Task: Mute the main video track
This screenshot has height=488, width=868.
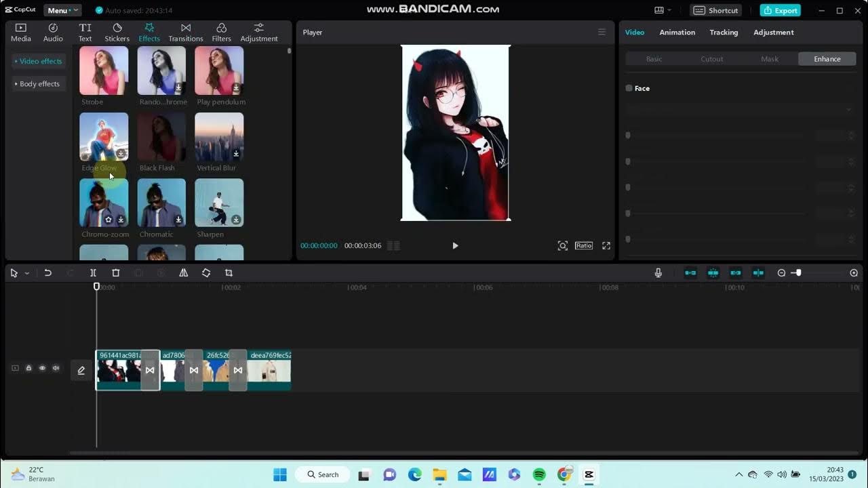Action: click(56, 368)
